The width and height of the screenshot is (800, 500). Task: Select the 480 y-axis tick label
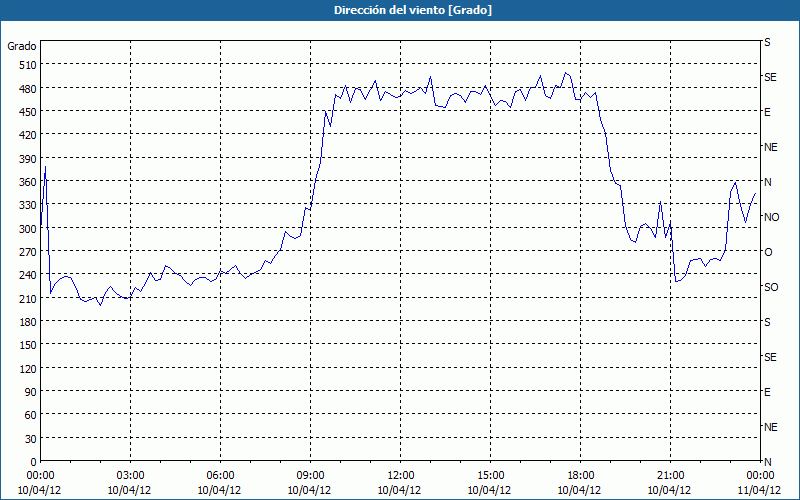pyautogui.click(x=28, y=89)
